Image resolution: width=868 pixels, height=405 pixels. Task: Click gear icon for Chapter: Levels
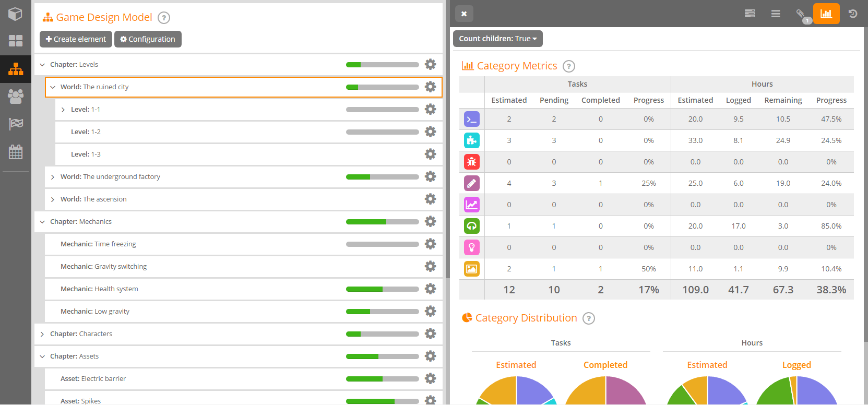[x=430, y=64]
